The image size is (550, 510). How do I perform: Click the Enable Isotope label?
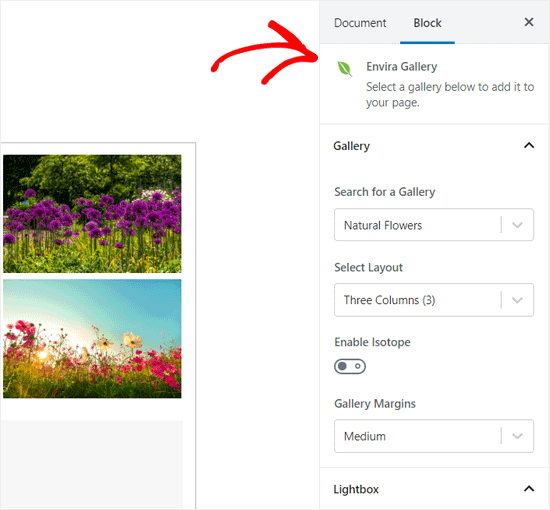(372, 342)
